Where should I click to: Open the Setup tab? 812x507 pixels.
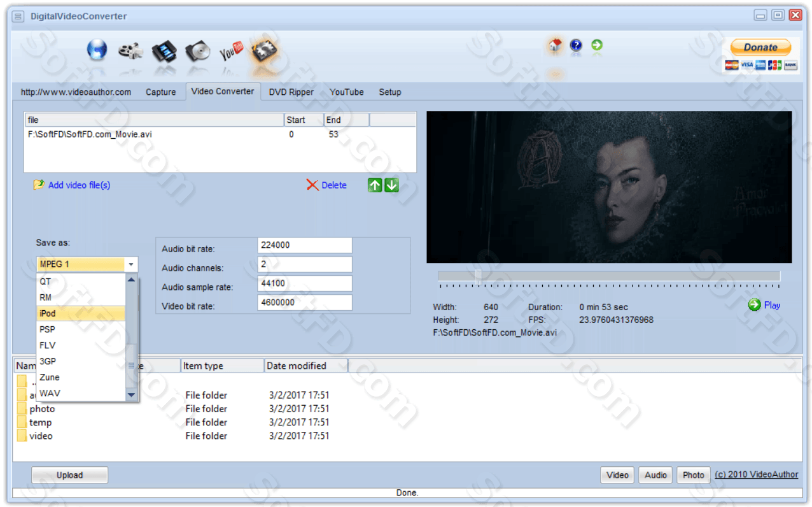pyautogui.click(x=390, y=92)
